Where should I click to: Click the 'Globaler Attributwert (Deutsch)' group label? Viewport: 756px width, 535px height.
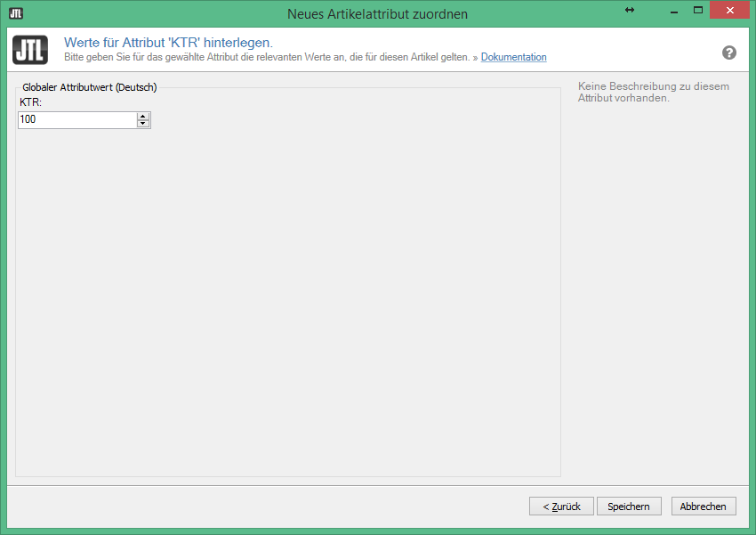(x=89, y=87)
